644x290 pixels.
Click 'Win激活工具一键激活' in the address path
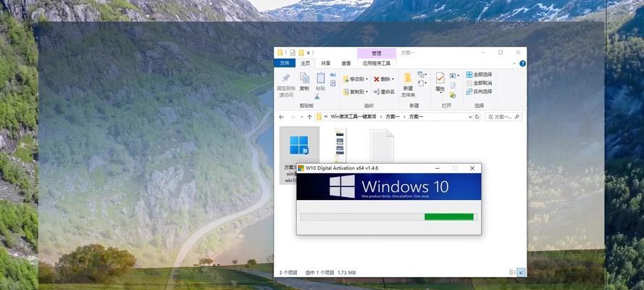tap(355, 117)
